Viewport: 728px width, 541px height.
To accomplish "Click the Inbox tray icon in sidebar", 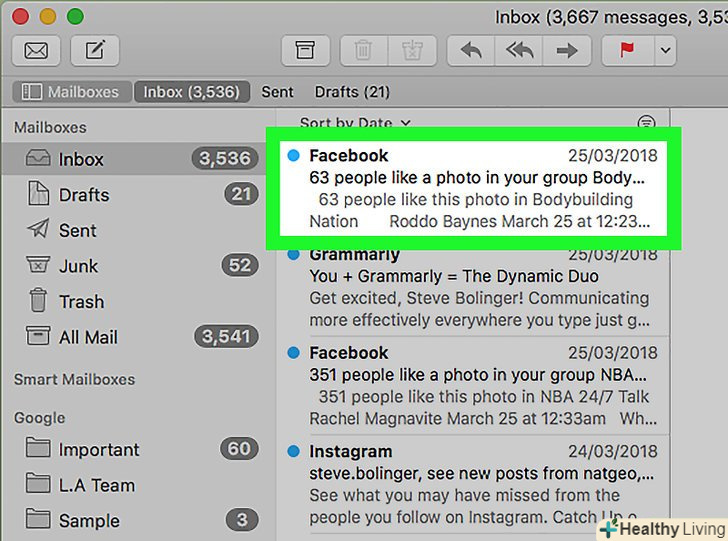I will pyautogui.click(x=38, y=158).
